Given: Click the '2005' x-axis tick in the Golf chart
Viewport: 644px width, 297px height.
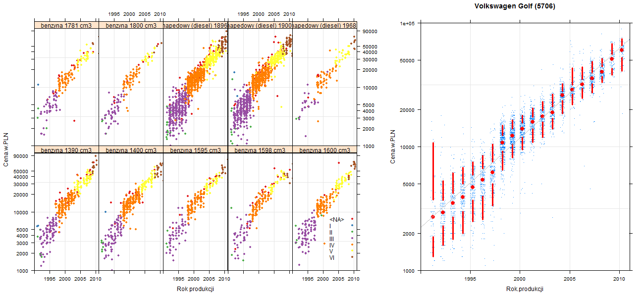Looking at the screenshot, I should tap(570, 280).
